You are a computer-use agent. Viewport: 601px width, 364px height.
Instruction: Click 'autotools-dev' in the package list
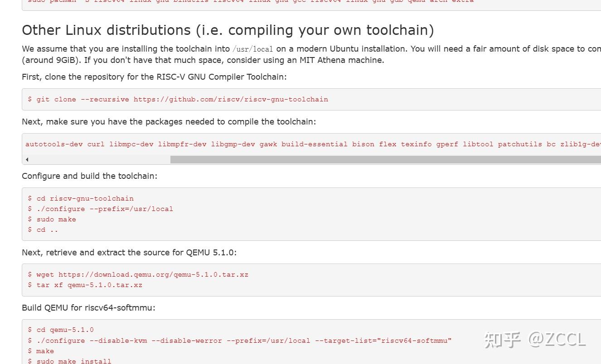coord(54,144)
